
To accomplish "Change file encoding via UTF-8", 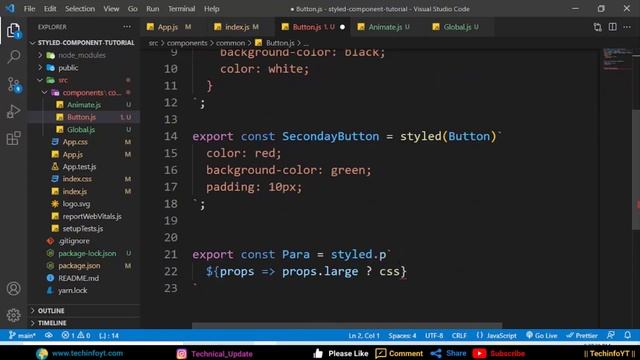I will (434, 336).
